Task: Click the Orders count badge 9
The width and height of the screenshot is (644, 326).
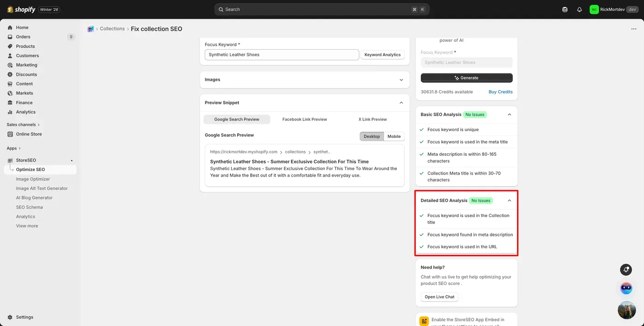Action: [x=71, y=37]
